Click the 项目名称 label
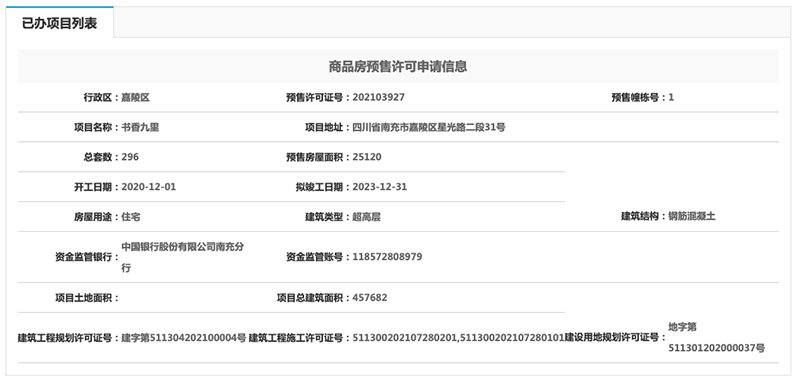The image size is (800, 382). (x=93, y=128)
